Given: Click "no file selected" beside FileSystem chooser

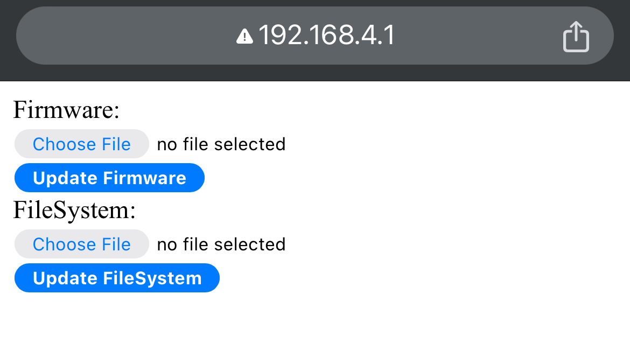Looking at the screenshot, I should pyautogui.click(x=221, y=244).
